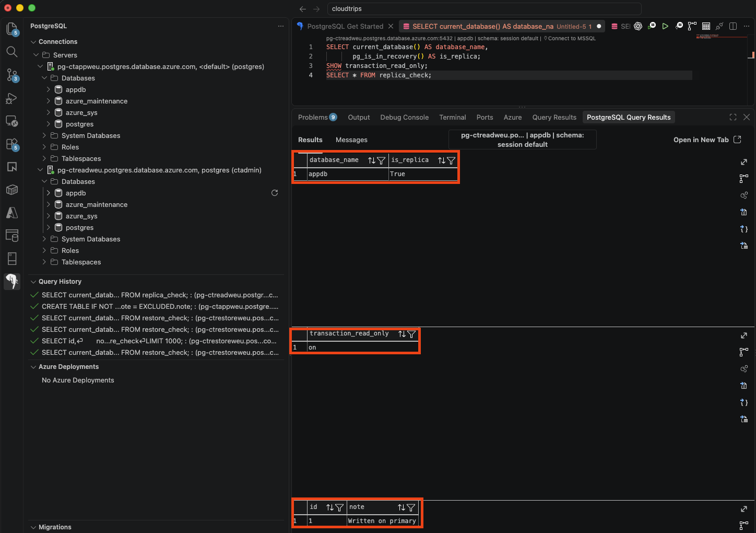
Task: Expand azure_maintenance under pg-ctappweu server
Action: tap(49, 101)
